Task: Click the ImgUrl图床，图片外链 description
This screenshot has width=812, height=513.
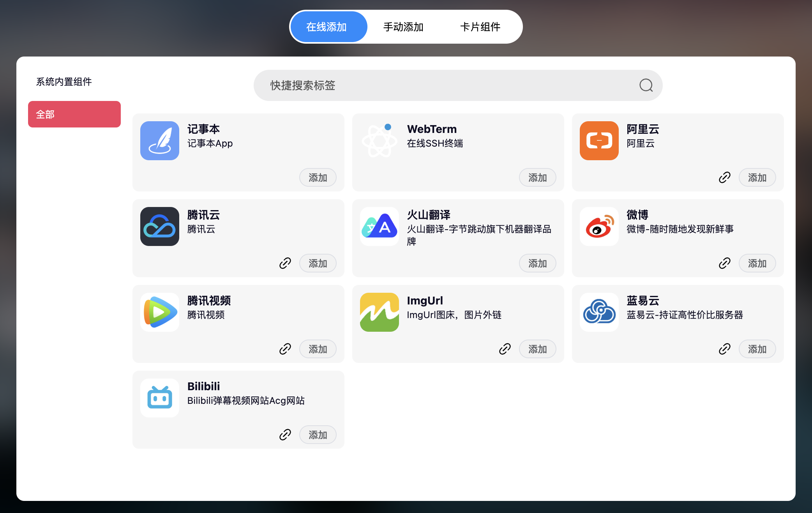Action: click(x=454, y=315)
